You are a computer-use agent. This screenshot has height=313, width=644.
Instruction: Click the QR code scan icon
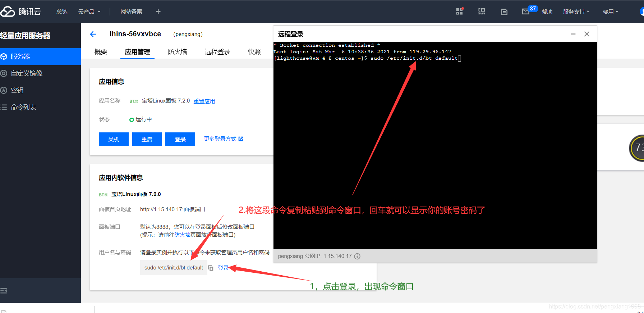pos(482,12)
